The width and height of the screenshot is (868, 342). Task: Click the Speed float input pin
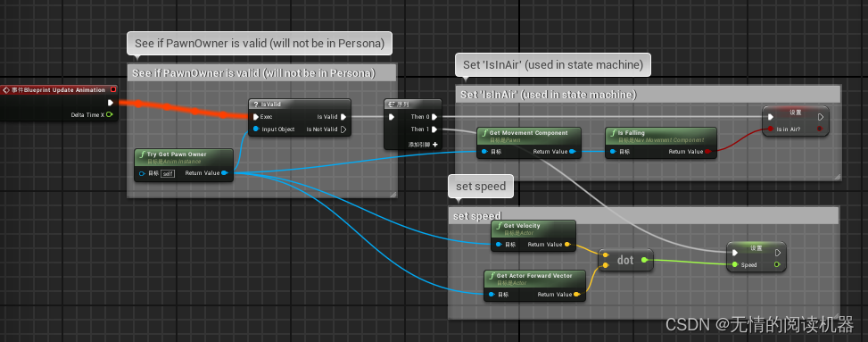point(734,265)
